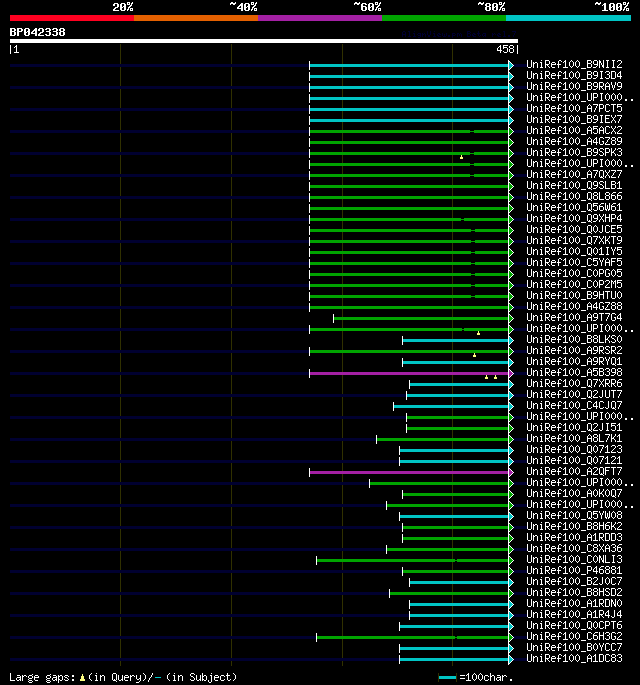640x685 pixels.
Task: Select the UniRef100_A5B398 label
Action: [x=574, y=373]
